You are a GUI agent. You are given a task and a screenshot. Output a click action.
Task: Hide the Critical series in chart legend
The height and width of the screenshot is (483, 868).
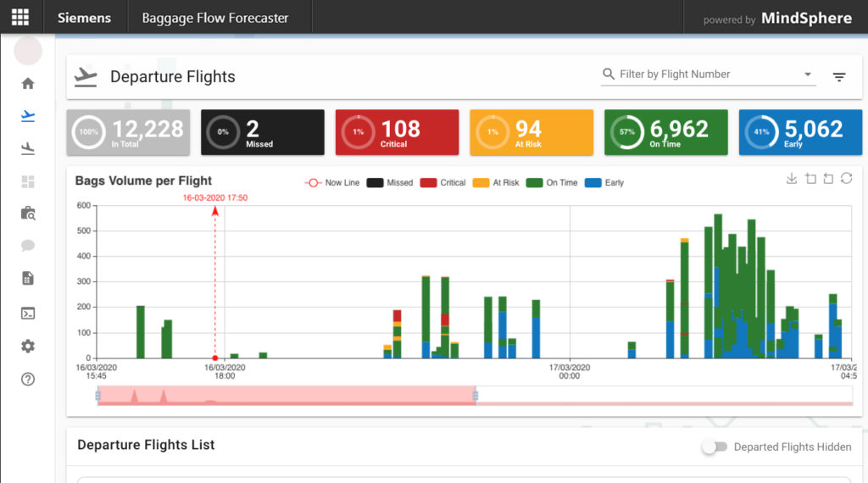(442, 182)
